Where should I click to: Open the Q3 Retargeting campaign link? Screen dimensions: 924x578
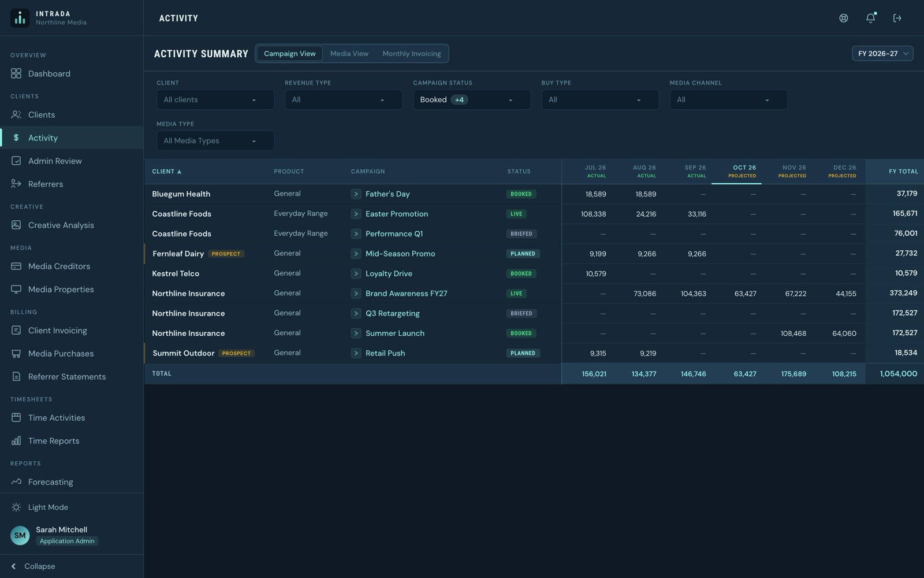coord(393,313)
